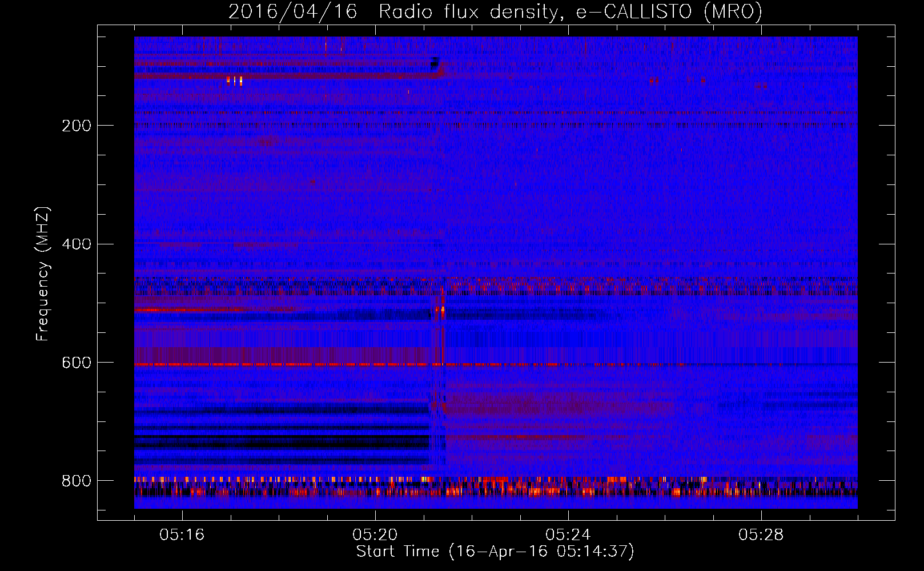Click the 05:16 time tick label
Screen dimensions: 924x571
pyautogui.click(x=182, y=535)
